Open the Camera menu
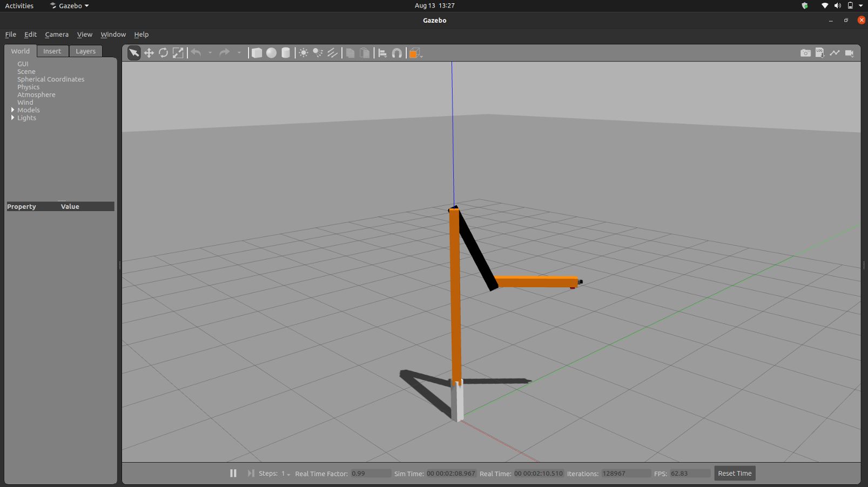Viewport: 868px width, 487px height. coord(57,35)
